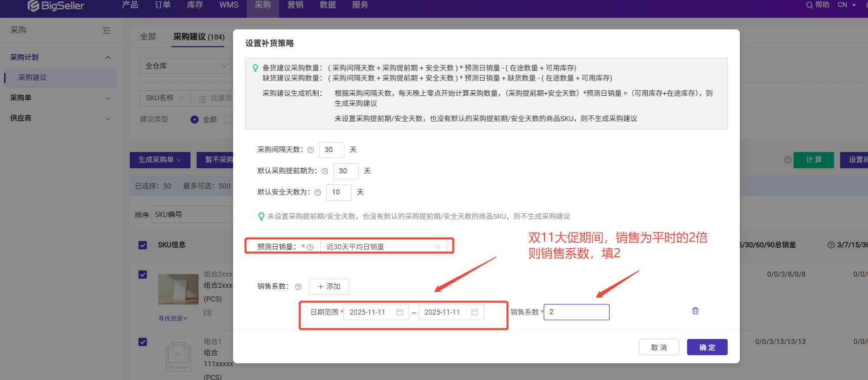
Task: Toggle the SKU信息 select-all checkbox
Action: [x=143, y=245]
